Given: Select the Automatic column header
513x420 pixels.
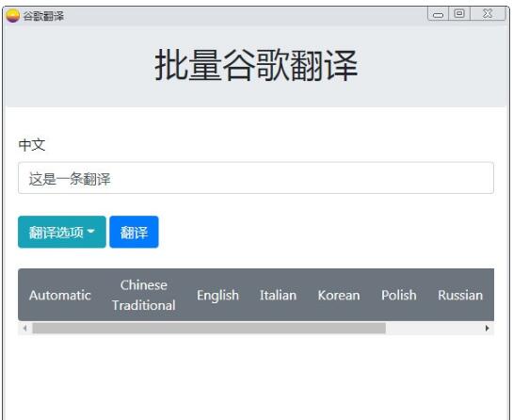Looking at the screenshot, I should (60, 295).
